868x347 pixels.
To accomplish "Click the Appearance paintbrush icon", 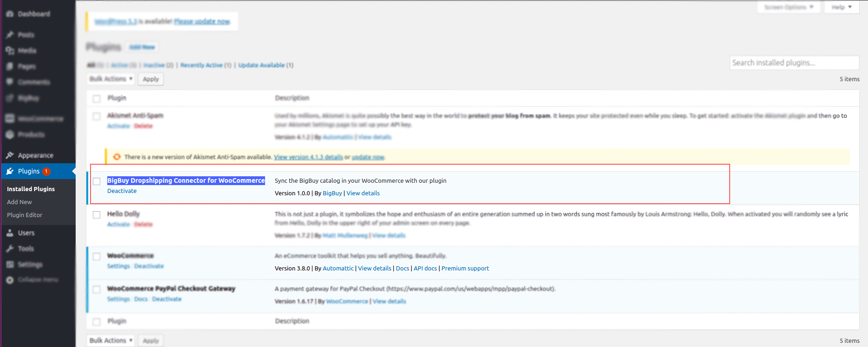I will click(10, 155).
